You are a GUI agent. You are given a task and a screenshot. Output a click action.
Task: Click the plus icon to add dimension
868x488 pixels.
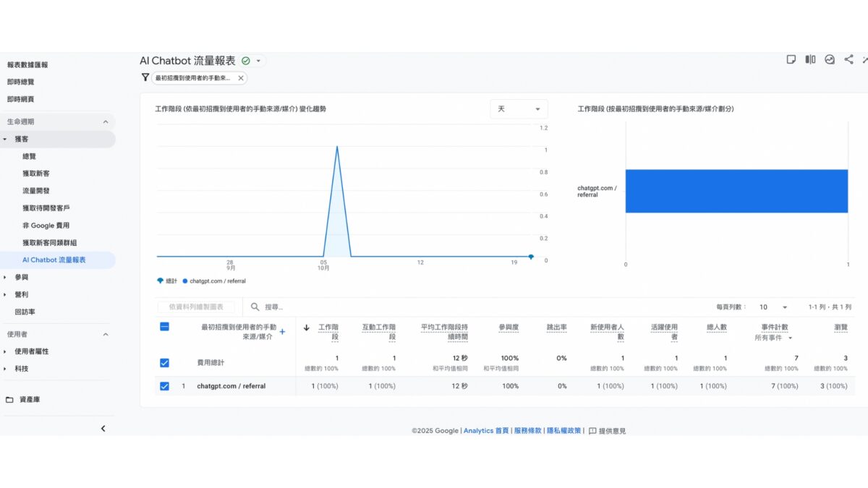[x=282, y=332]
